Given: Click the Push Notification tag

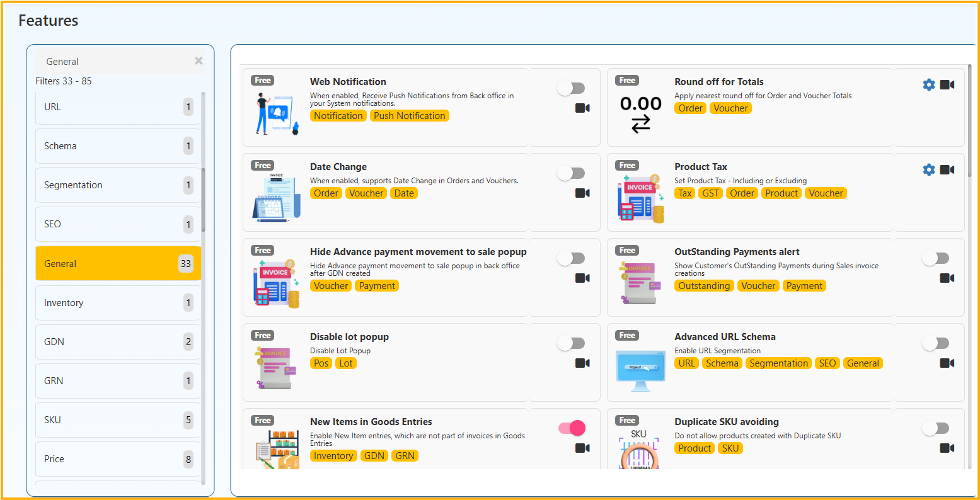Looking at the screenshot, I should click(x=409, y=116).
